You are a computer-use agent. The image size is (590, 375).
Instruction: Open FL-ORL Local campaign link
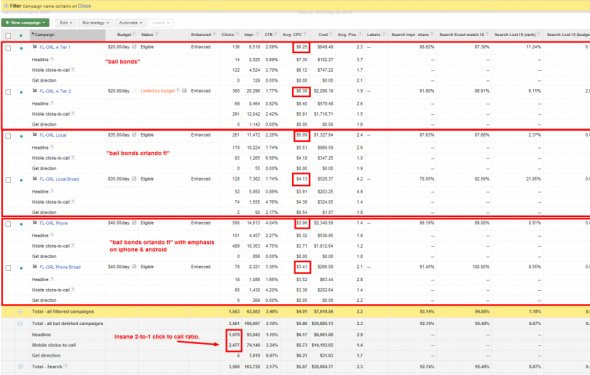point(53,135)
